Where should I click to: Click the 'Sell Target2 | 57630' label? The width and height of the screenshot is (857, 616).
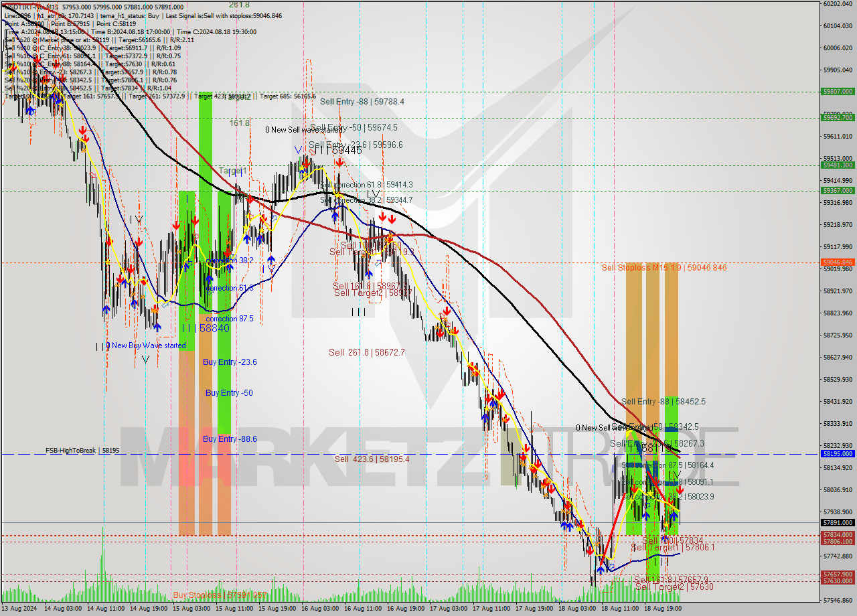tap(674, 587)
